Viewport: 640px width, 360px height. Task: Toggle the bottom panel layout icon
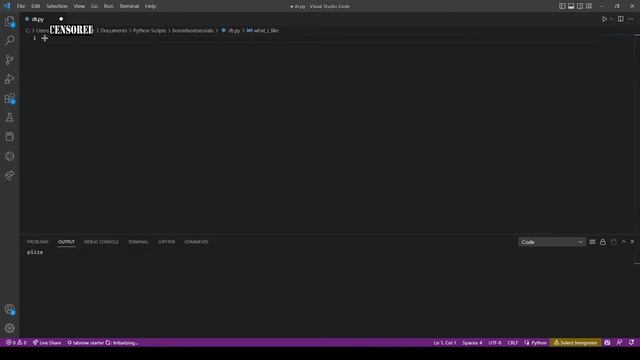tap(571, 6)
